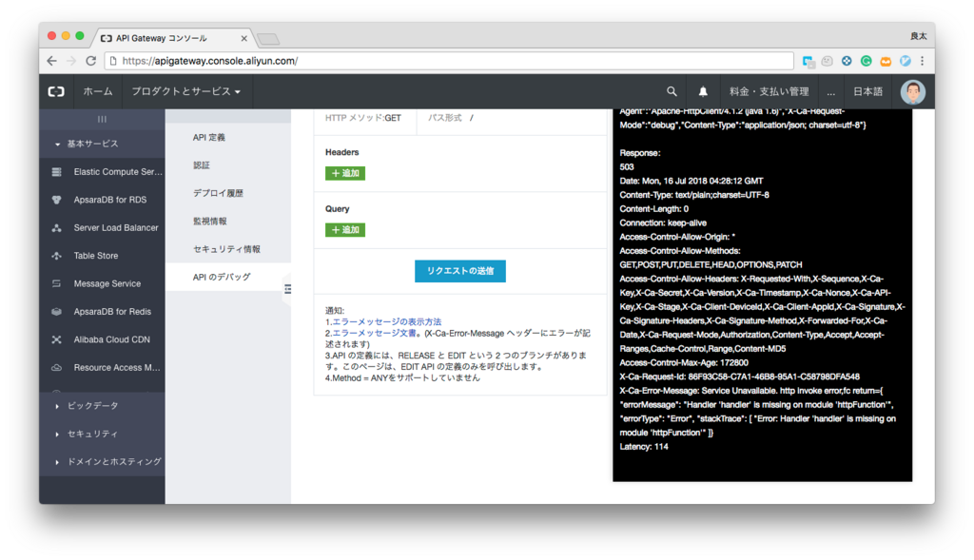
Task: Open エラーメッセージの表示方法 link
Action: 386,321
